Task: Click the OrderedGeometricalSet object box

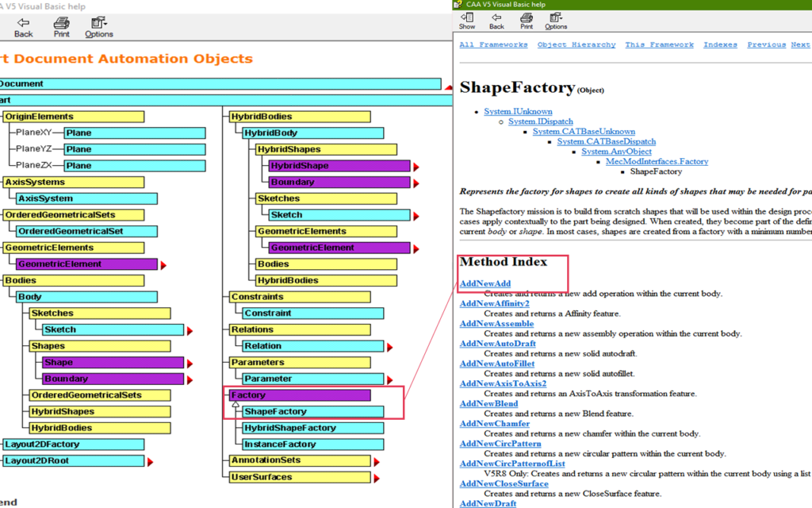Action: coord(86,231)
